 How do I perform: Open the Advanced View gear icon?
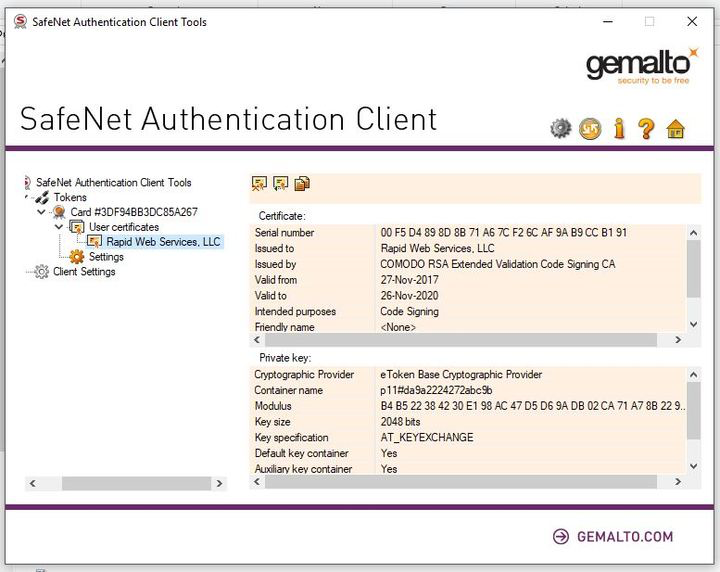coord(561,128)
